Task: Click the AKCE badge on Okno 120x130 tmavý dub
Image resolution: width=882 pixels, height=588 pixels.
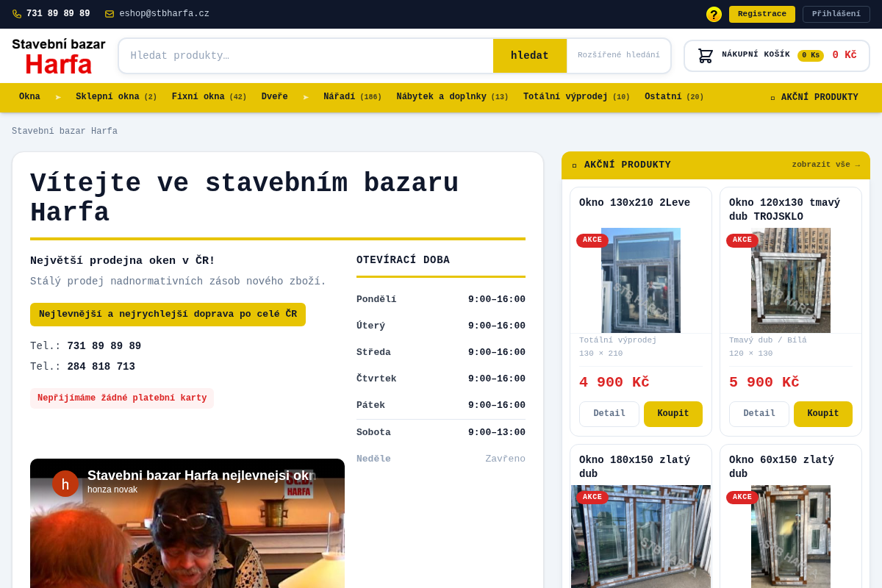Action: [742, 240]
